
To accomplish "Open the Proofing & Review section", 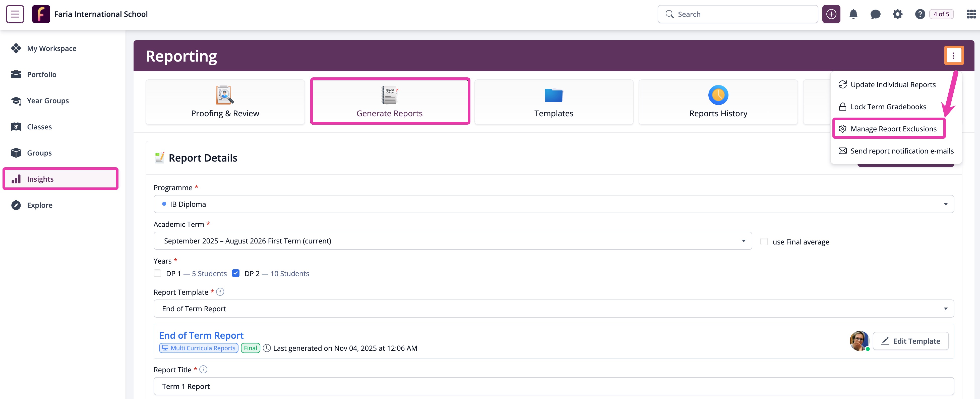I will pos(225,102).
